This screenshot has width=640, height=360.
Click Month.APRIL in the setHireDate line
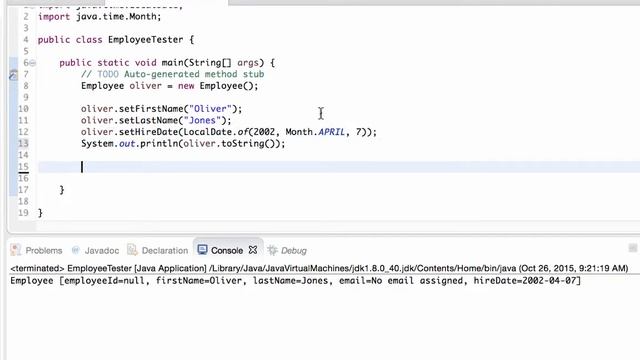(315, 132)
